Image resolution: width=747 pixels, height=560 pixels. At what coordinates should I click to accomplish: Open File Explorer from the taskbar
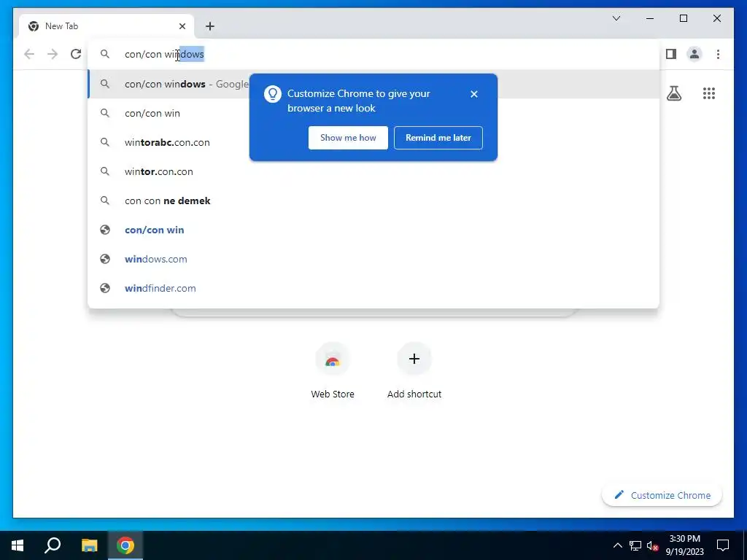(89, 545)
